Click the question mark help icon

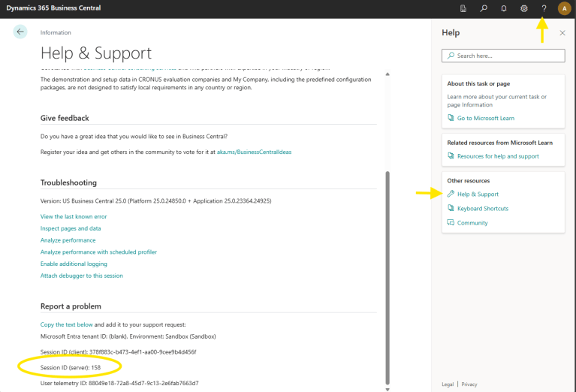pos(544,8)
